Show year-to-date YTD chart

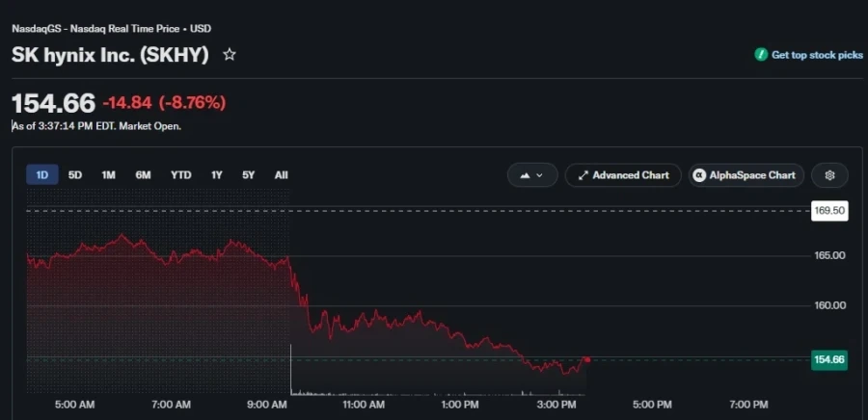(x=181, y=175)
